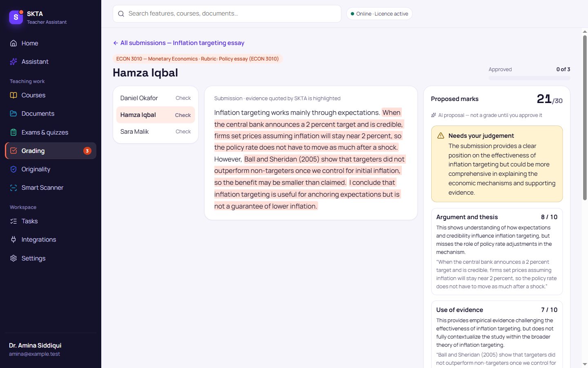Open Documents from the sidebar
The width and height of the screenshot is (588, 368).
(51, 114)
